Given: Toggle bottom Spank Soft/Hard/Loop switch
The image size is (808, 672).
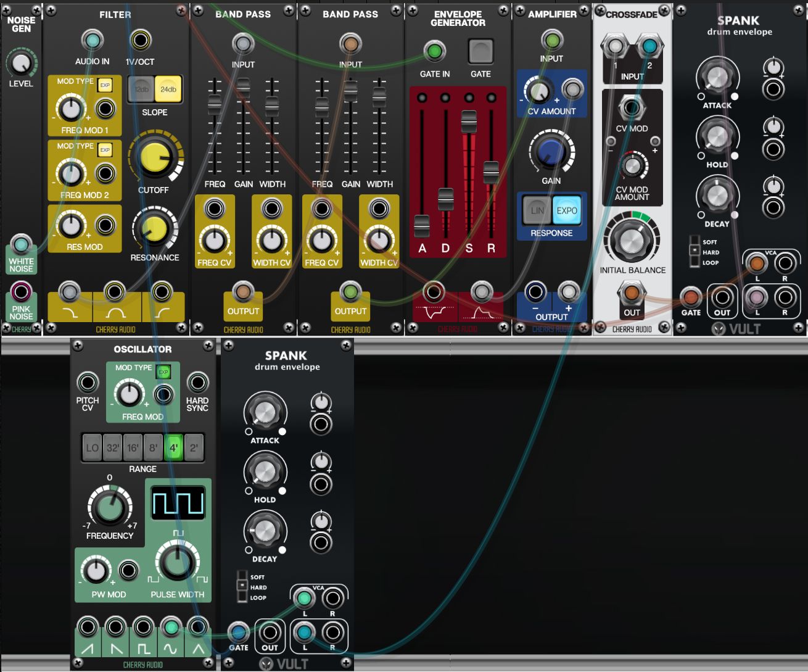Looking at the screenshot, I should coord(242,586).
